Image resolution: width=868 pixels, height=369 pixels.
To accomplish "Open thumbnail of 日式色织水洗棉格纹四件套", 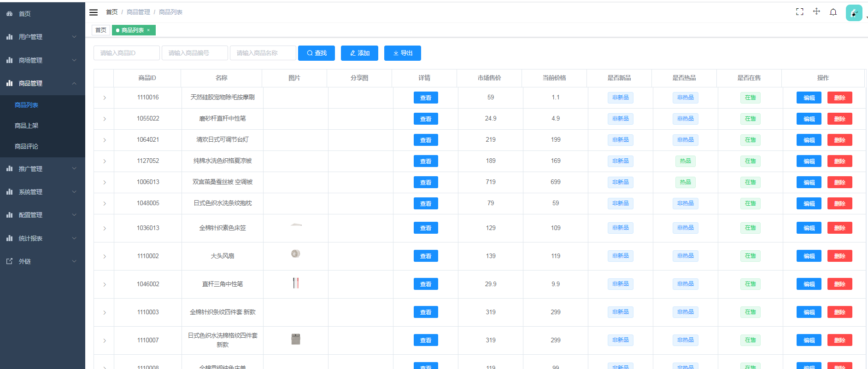I will click(x=296, y=339).
